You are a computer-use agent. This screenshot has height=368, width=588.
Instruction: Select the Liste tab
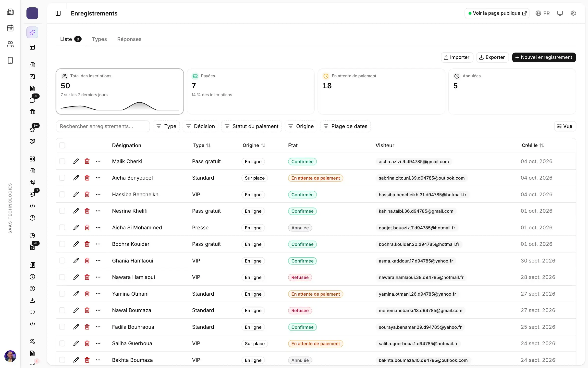click(x=71, y=39)
